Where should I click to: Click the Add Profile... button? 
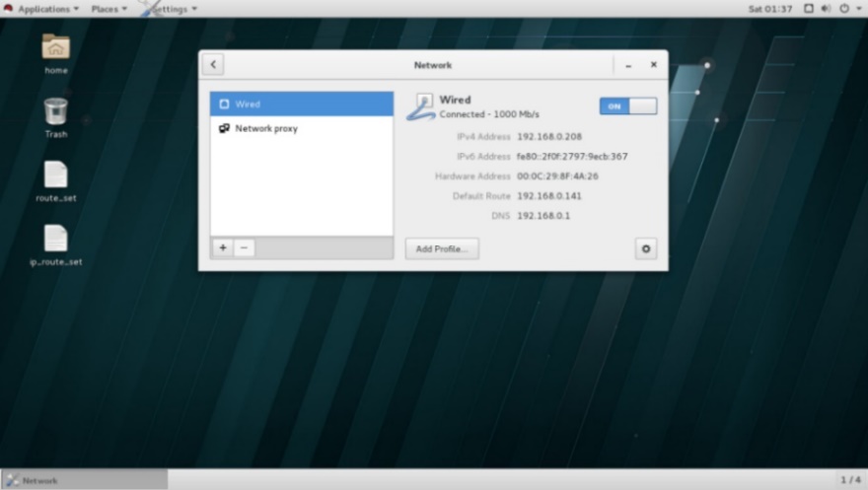point(442,249)
